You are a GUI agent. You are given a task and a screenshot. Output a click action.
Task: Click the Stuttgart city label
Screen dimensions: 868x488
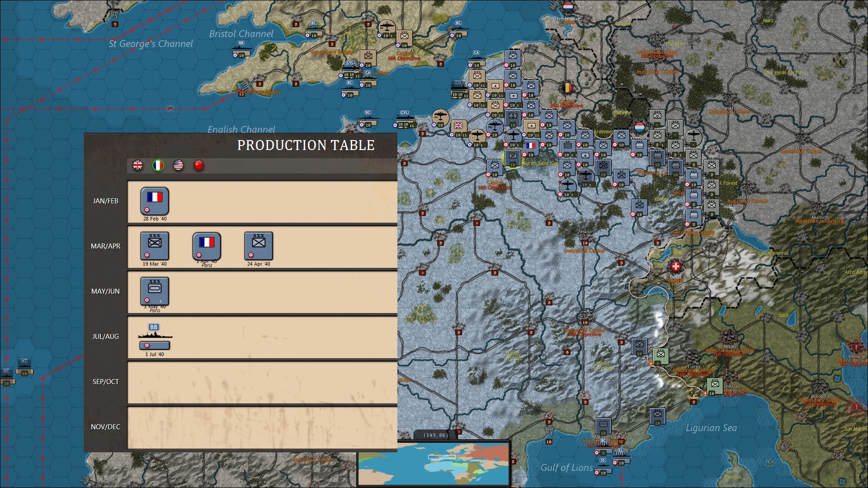click(747, 197)
